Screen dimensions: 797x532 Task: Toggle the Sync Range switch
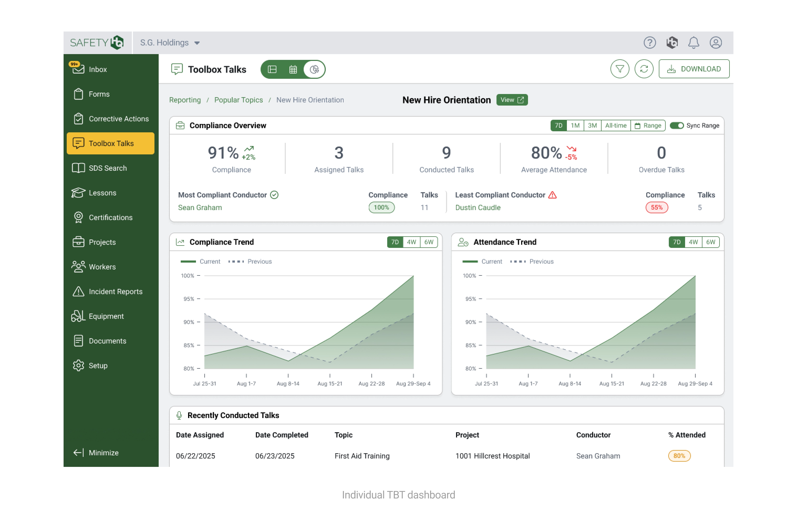point(676,126)
